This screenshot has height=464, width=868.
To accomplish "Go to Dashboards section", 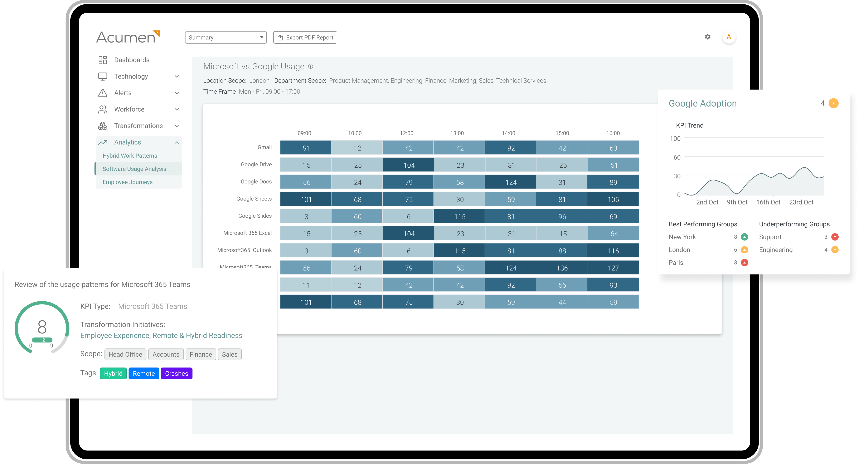I will tap(132, 60).
